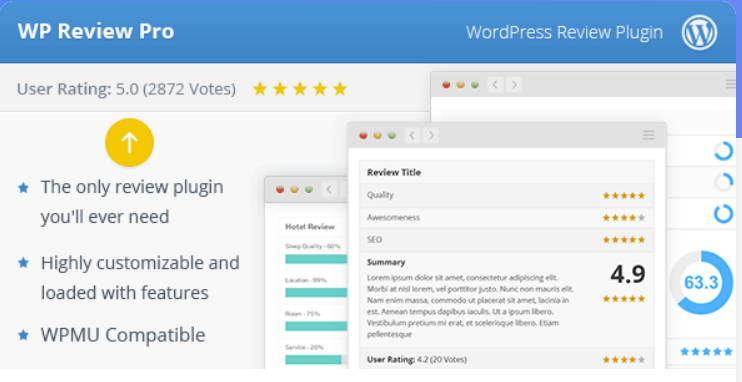Viewport: 742px width, 382px height.
Task: Click the WPMU Compatible text
Action: [x=123, y=335]
